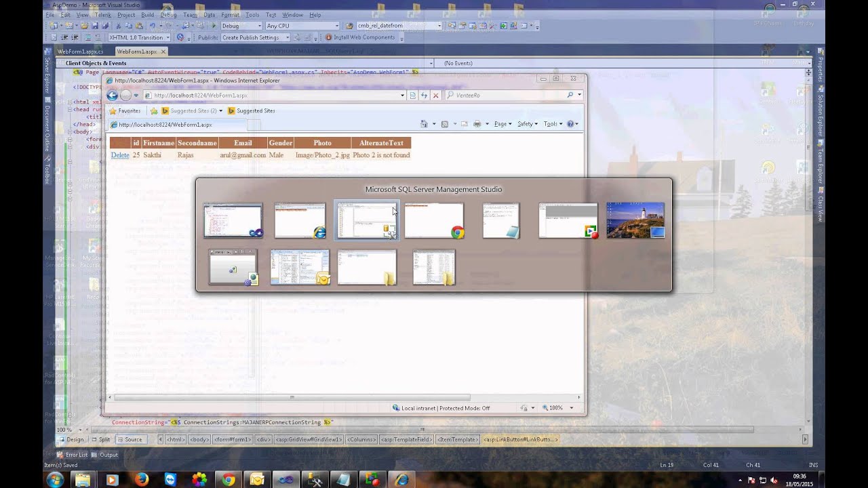Open Chrome from taskbar

229,479
